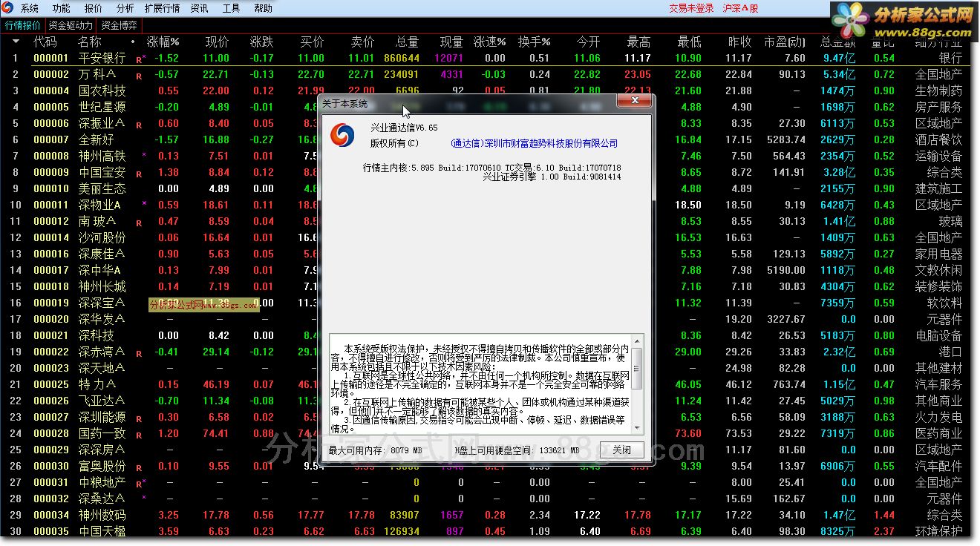Screen dimensions: 980x546
Task: Open the column header dropdown triangle before 代码
Action: tap(16, 42)
